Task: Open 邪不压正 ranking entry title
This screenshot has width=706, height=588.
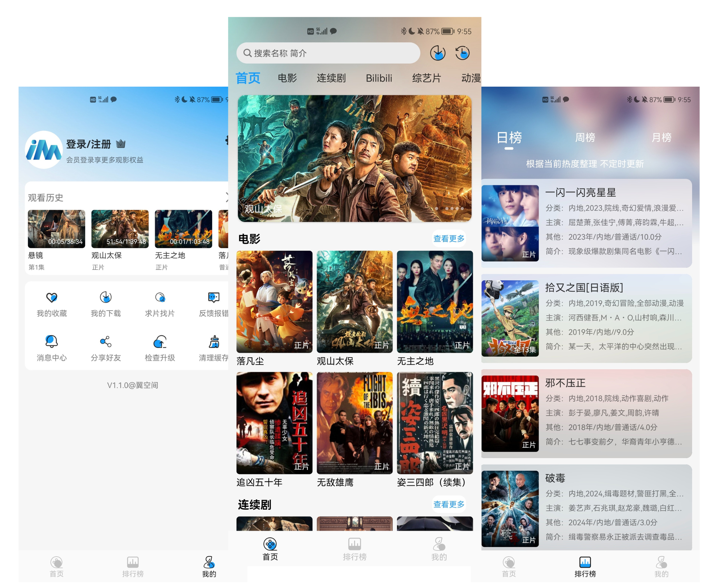Action: 565,383
